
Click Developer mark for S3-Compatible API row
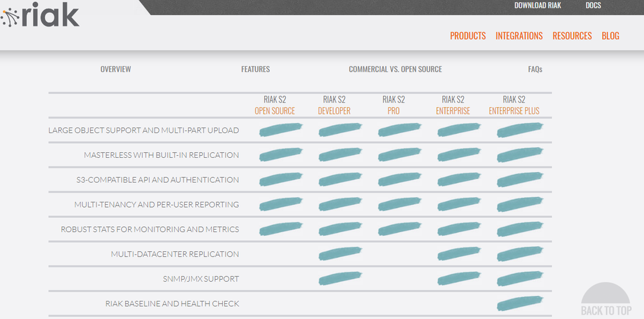[x=341, y=179]
